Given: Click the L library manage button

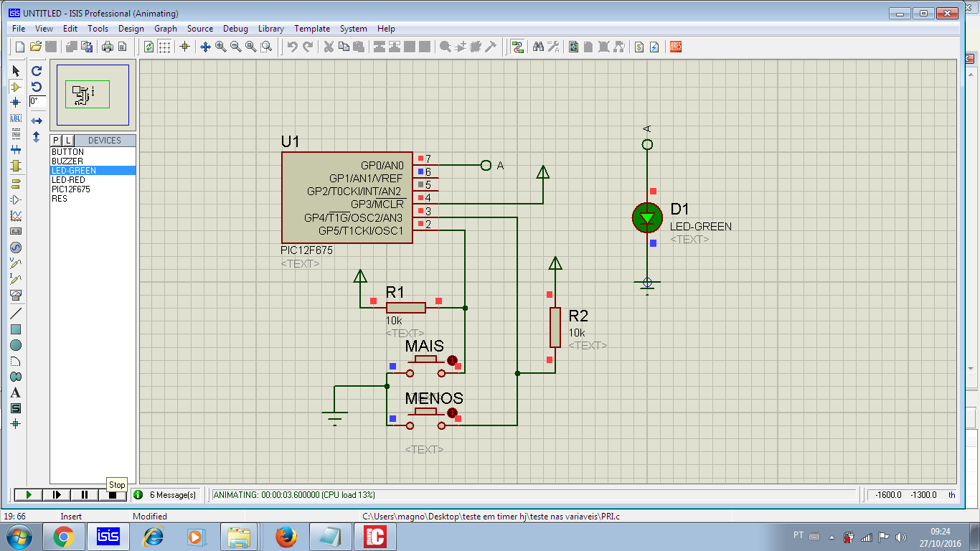Looking at the screenshot, I should 68,140.
